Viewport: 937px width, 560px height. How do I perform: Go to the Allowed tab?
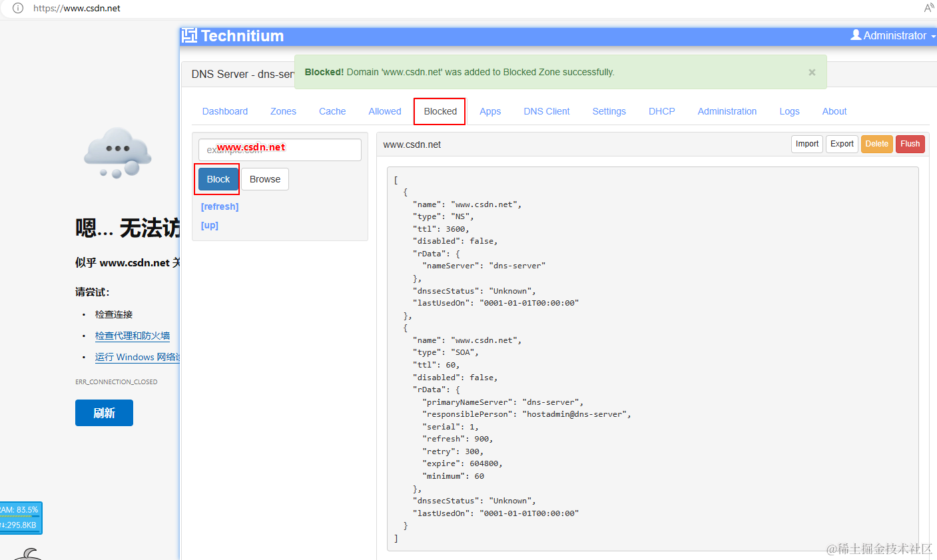(x=385, y=111)
